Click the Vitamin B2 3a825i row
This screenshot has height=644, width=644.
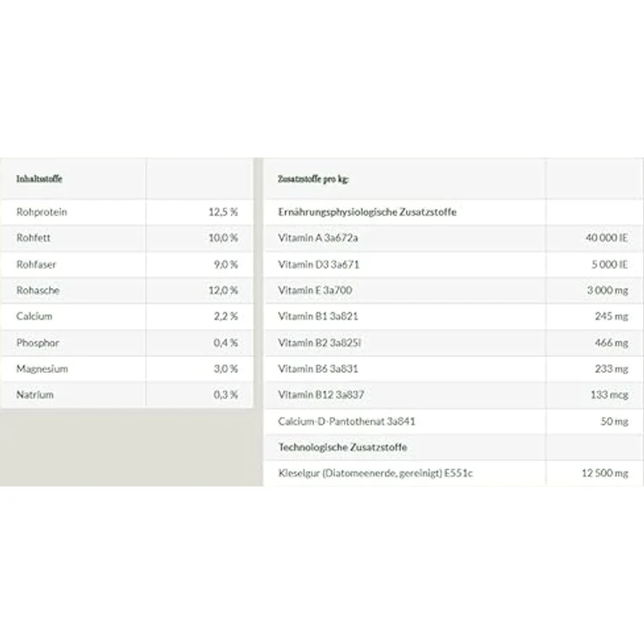click(454, 342)
